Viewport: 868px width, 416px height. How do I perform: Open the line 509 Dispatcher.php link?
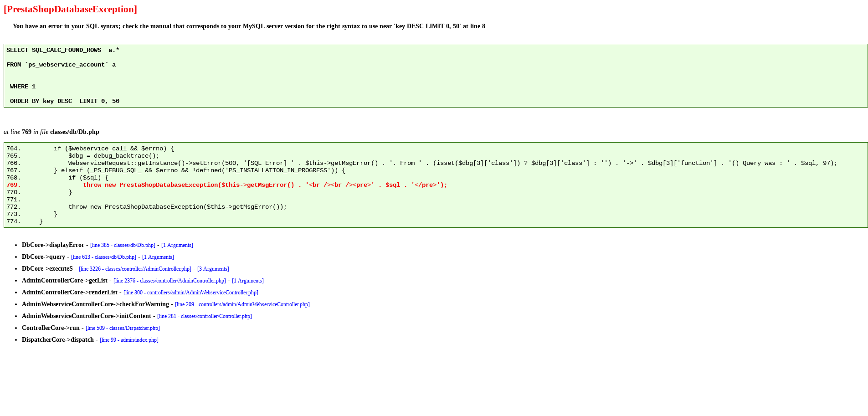click(x=122, y=328)
